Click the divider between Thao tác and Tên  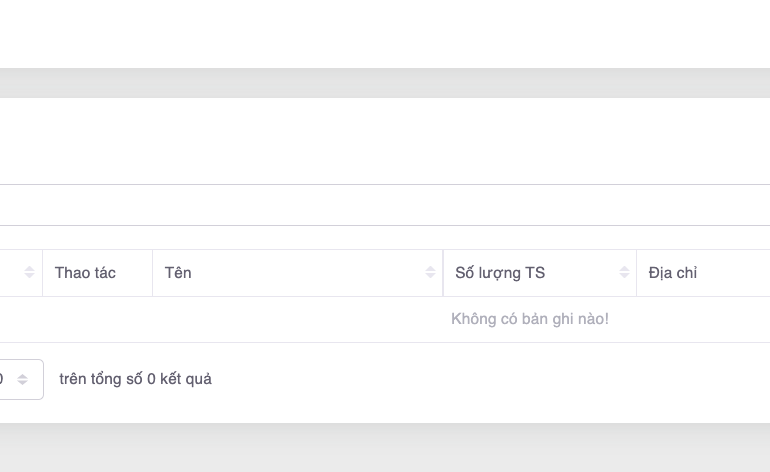pos(152,273)
